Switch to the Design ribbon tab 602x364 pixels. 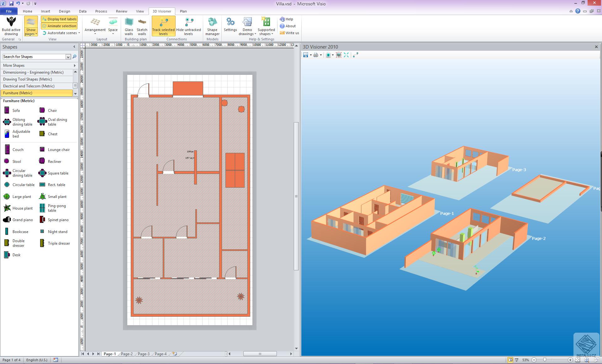64,11
